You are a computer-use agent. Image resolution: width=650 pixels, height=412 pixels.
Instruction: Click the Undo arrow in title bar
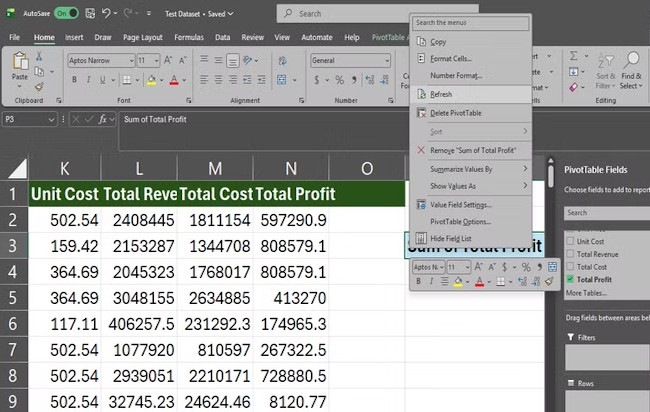point(106,13)
